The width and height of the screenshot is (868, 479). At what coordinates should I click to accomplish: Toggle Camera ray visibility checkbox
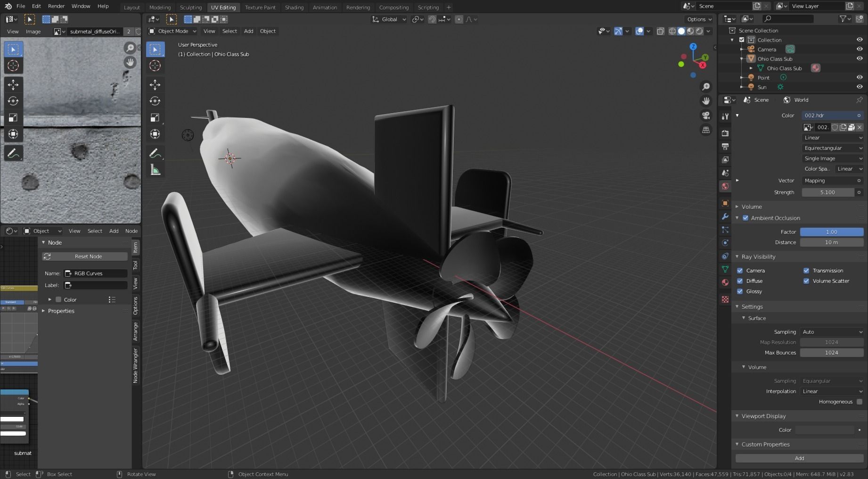[x=740, y=271]
